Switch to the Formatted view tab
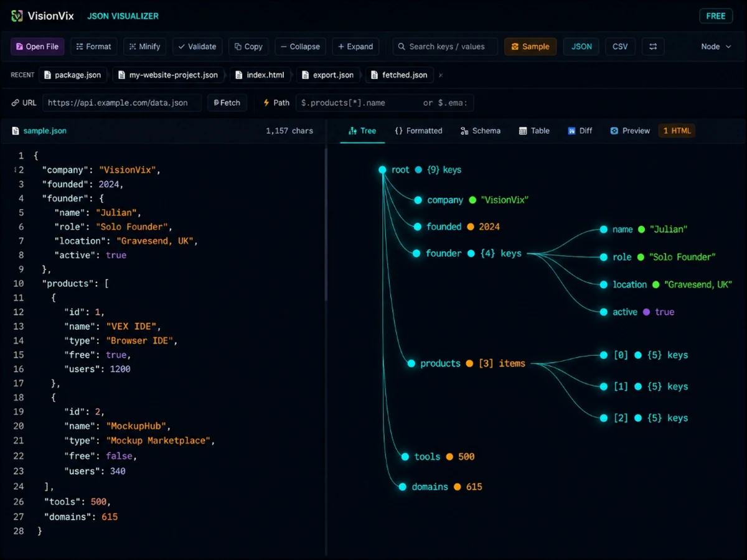This screenshot has height=560, width=747. [x=418, y=131]
